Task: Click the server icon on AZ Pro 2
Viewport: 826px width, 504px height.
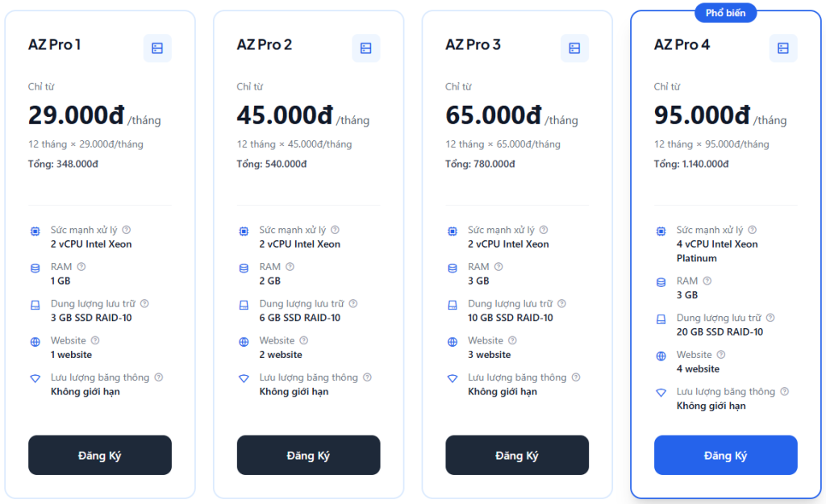Action: tap(365, 48)
